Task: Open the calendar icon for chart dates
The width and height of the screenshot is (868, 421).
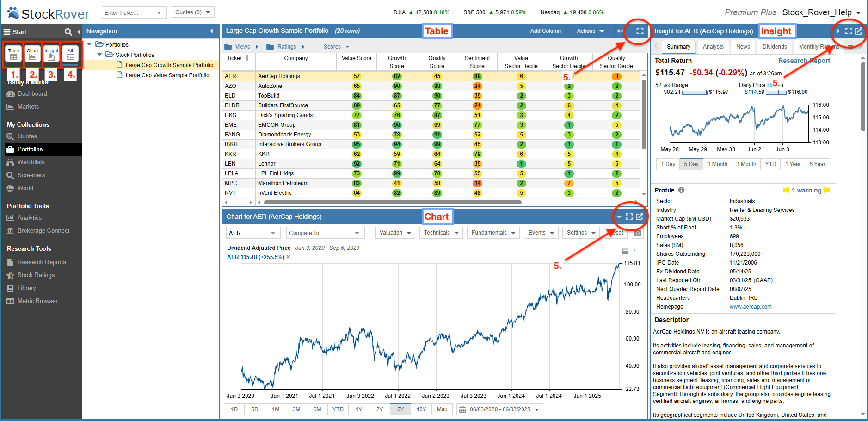Action: tap(462, 409)
